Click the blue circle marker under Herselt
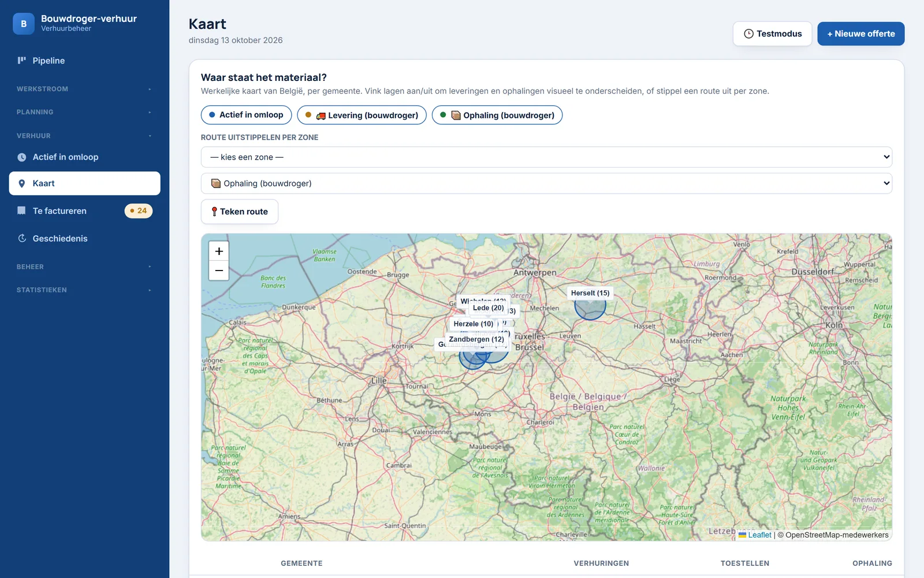The image size is (924, 578). 590,307
